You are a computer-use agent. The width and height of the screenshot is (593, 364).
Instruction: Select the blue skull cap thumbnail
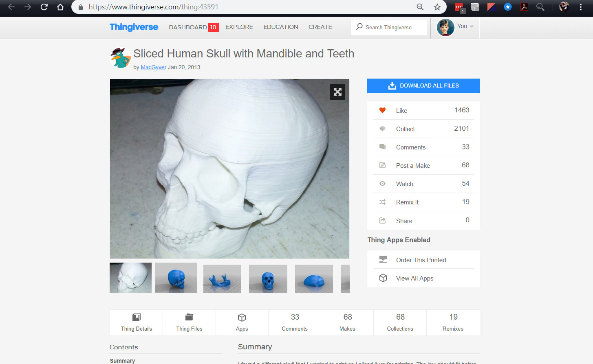point(314,279)
